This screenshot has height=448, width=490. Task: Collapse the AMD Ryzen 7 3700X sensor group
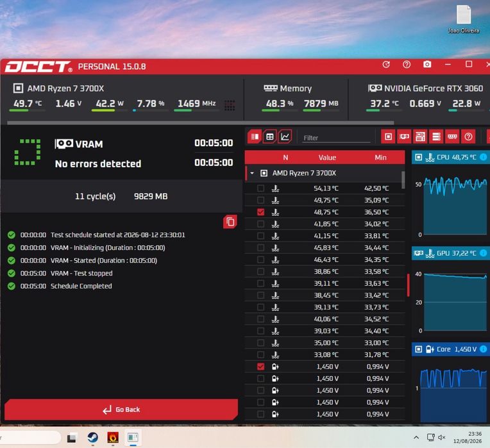tap(252, 173)
